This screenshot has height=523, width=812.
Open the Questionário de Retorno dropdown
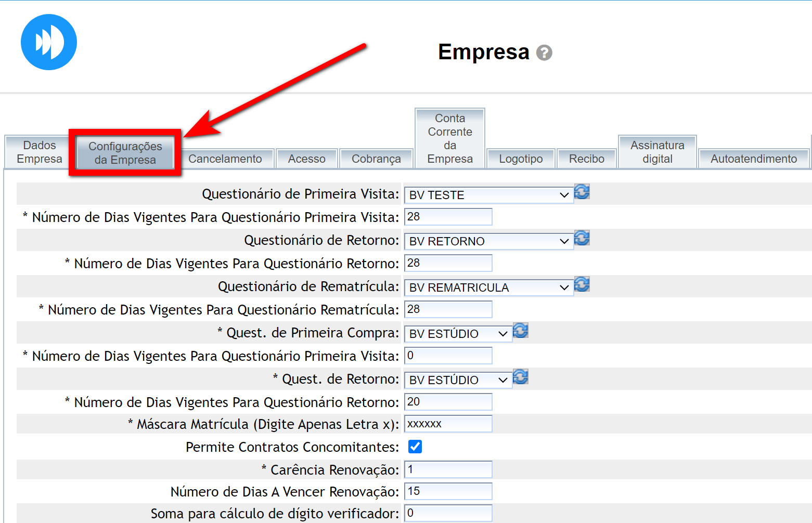pos(488,241)
